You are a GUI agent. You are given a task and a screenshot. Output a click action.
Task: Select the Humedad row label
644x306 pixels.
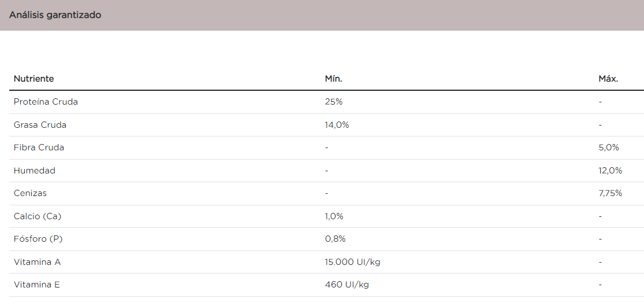click(x=35, y=171)
